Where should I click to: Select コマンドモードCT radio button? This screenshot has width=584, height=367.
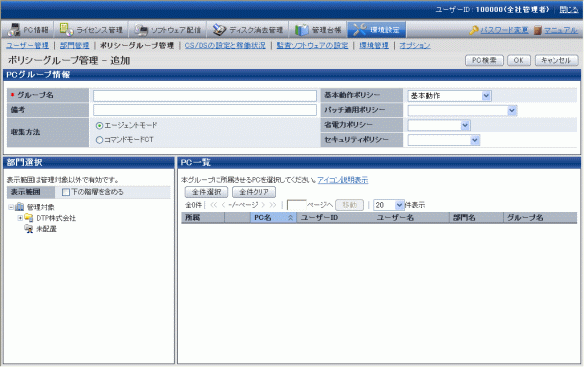tap(99, 140)
